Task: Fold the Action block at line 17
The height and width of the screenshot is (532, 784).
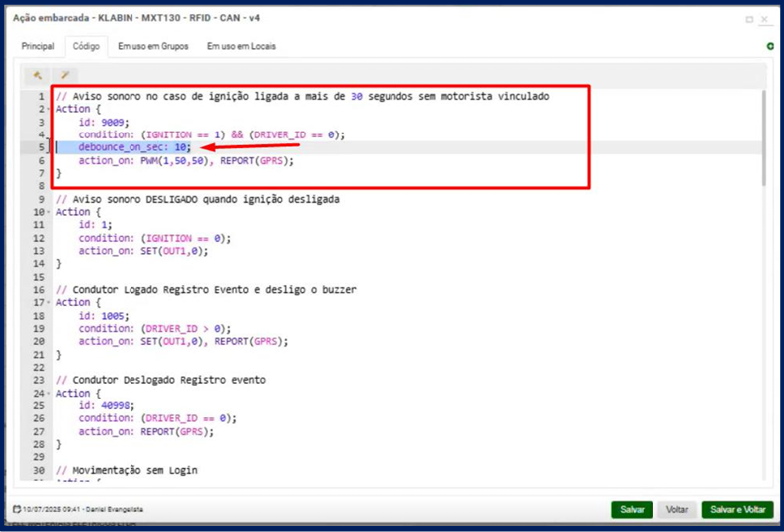Action: pyautogui.click(x=50, y=303)
